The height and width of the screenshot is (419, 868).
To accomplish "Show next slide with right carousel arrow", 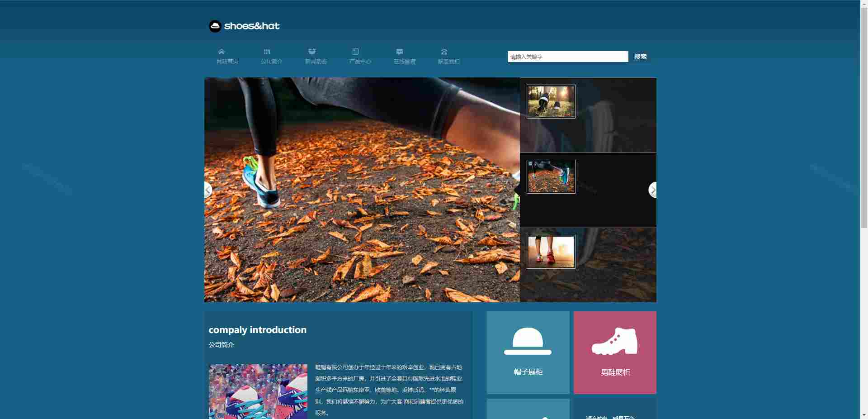I will 652,190.
